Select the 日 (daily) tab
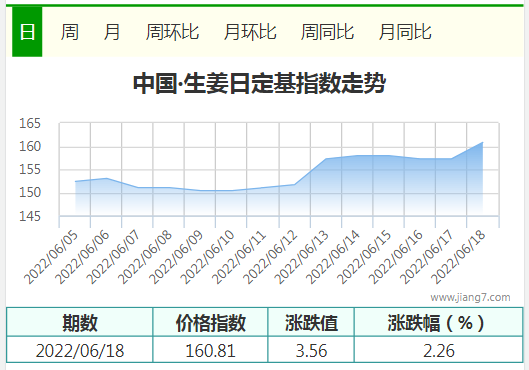 [27, 32]
